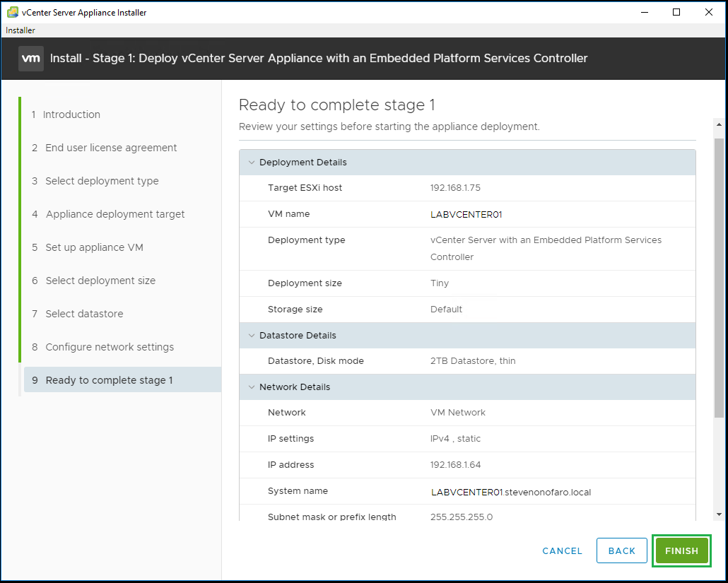Open Configure network settings step
This screenshot has height=583, width=728.
(110, 347)
